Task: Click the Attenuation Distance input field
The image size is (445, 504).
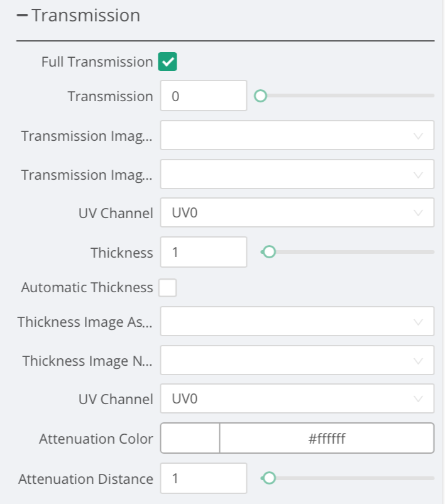Action: click(x=204, y=478)
